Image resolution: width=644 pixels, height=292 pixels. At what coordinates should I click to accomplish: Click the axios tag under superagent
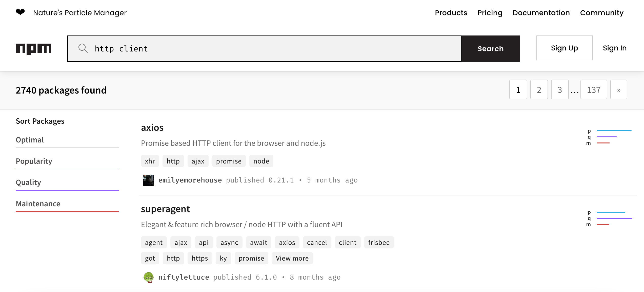click(x=287, y=243)
